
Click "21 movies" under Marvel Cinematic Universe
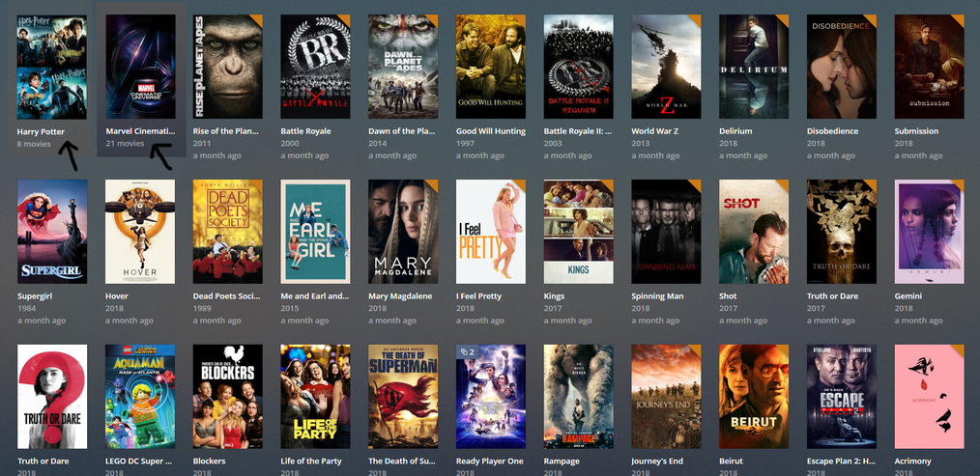pos(125,144)
